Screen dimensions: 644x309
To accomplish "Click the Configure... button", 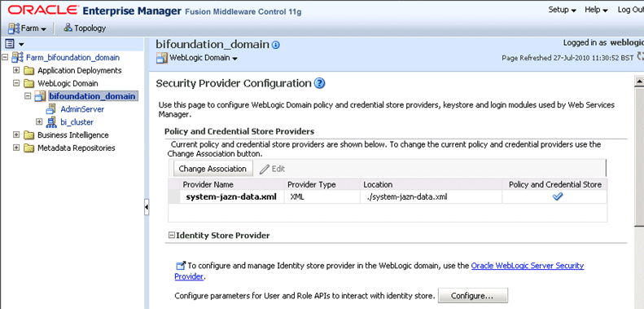I will [x=473, y=295].
